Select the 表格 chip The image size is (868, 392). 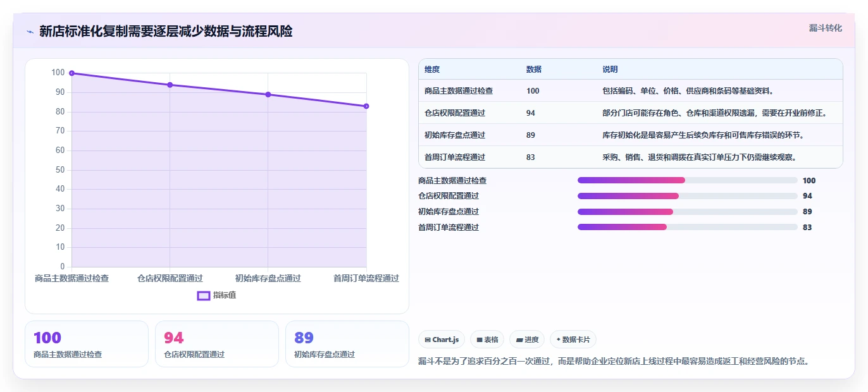487,340
